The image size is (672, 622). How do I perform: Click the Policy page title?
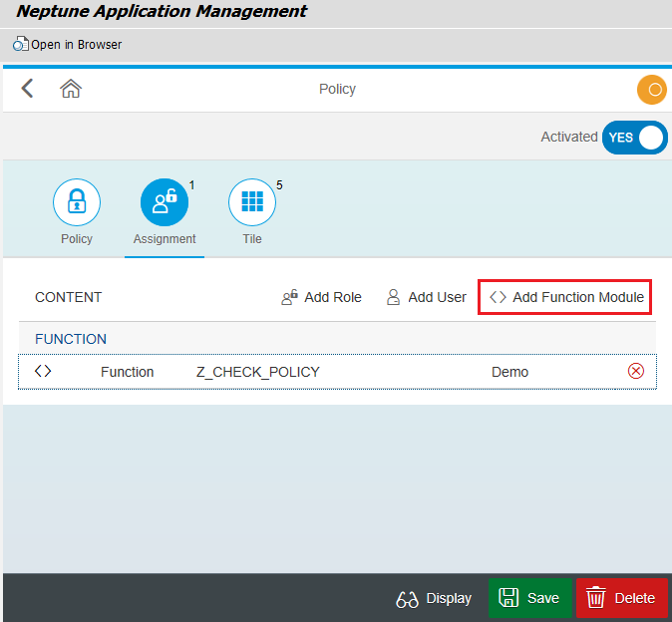coord(337,89)
